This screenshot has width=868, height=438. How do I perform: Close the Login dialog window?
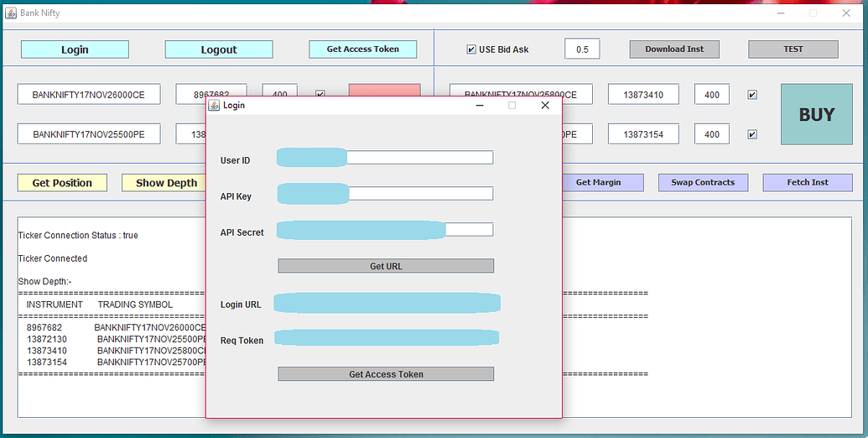(x=544, y=106)
